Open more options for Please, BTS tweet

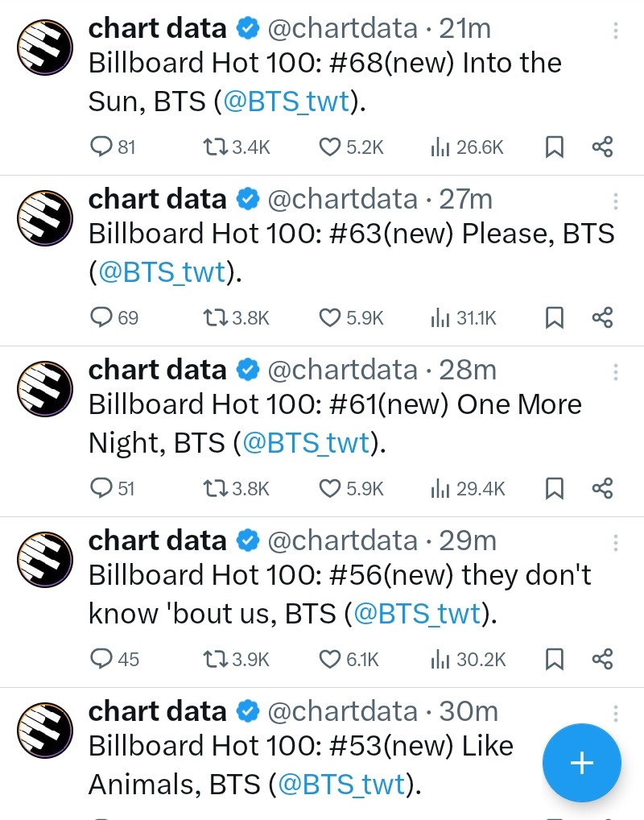pyautogui.click(x=616, y=201)
